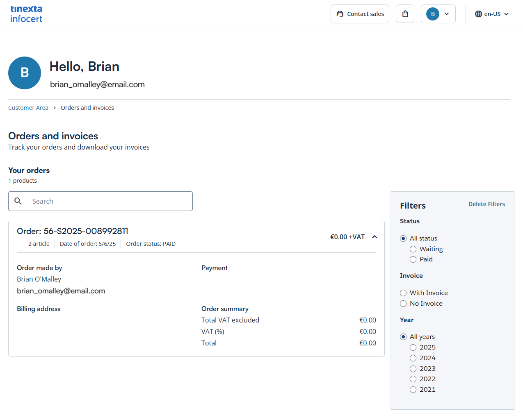Choose the With Invoice filter option
523x420 pixels.
click(x=403, y=293)
